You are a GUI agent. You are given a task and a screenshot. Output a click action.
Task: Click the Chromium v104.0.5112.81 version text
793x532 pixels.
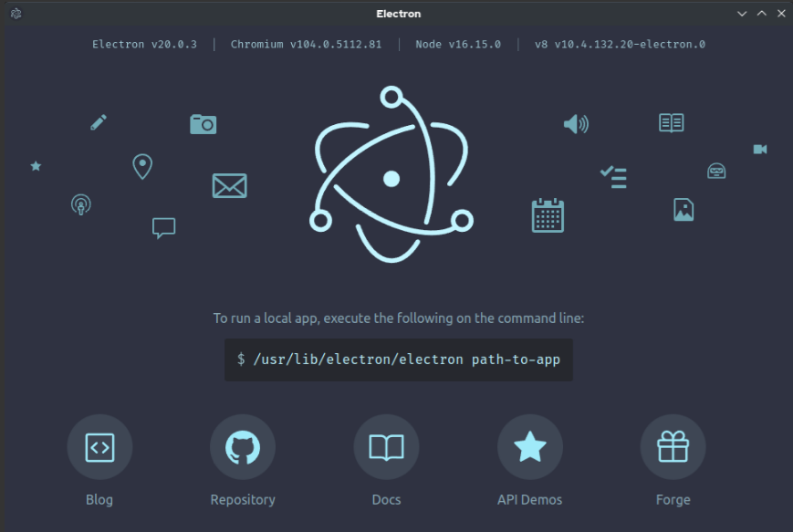click(306, 45)
